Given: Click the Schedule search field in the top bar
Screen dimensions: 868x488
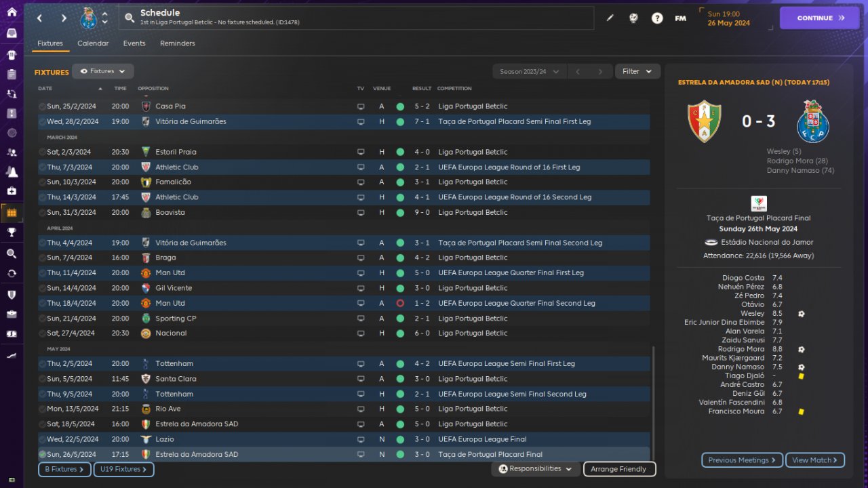Looking at the screenshot, I should (356, 18).
